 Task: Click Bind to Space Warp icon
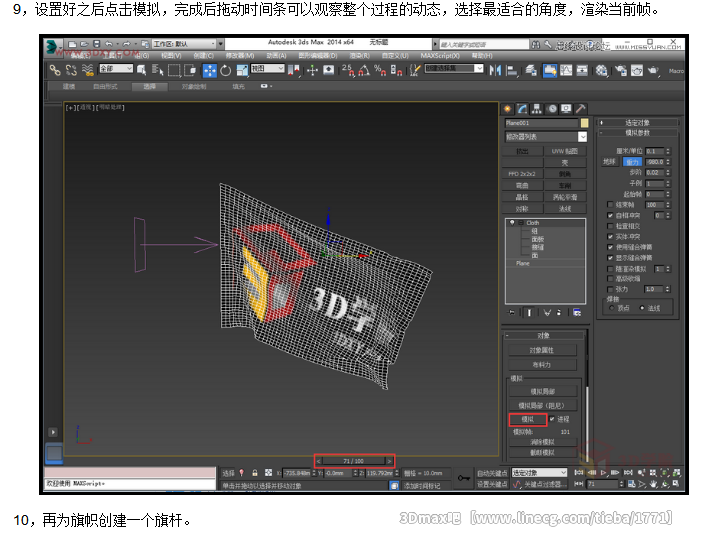coord(88,70)
